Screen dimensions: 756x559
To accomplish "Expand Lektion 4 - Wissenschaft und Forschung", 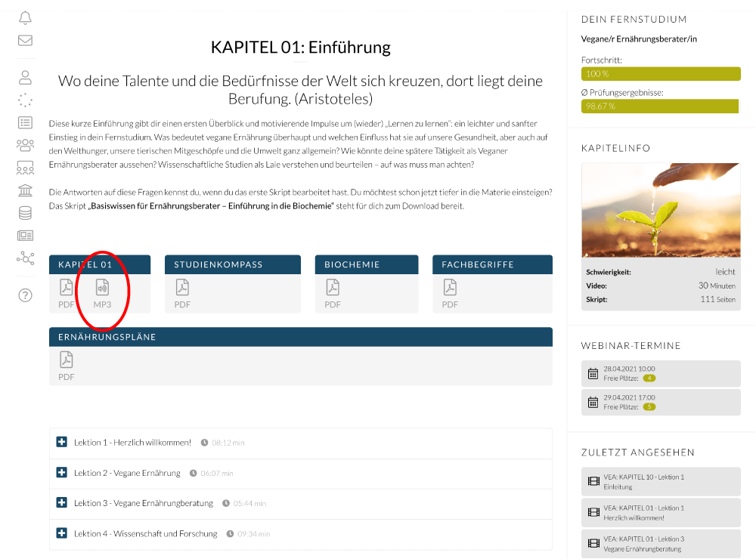I will (62, 533).
